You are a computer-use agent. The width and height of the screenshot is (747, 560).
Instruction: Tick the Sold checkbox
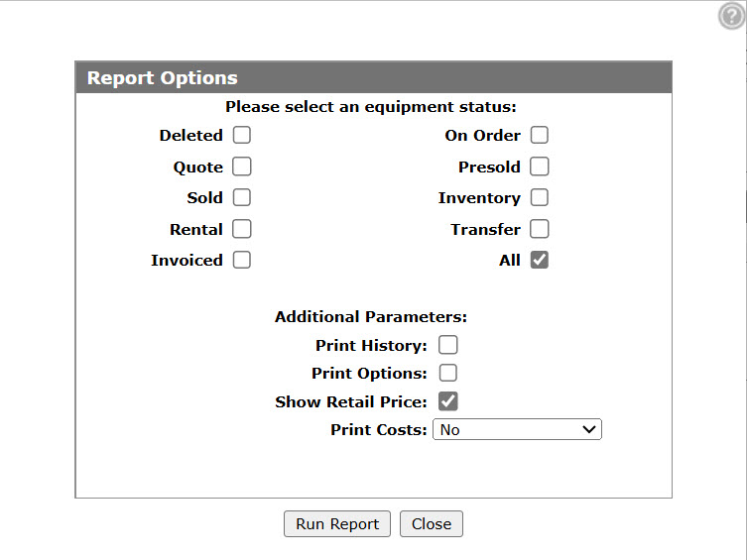[x=241, y=197]
